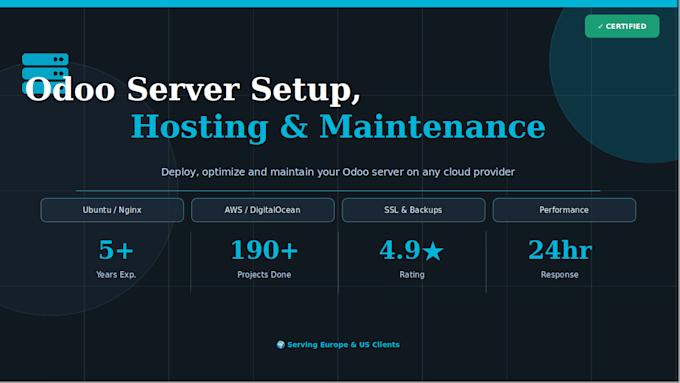Click the "4.9" rating value

tap(400, 250)
